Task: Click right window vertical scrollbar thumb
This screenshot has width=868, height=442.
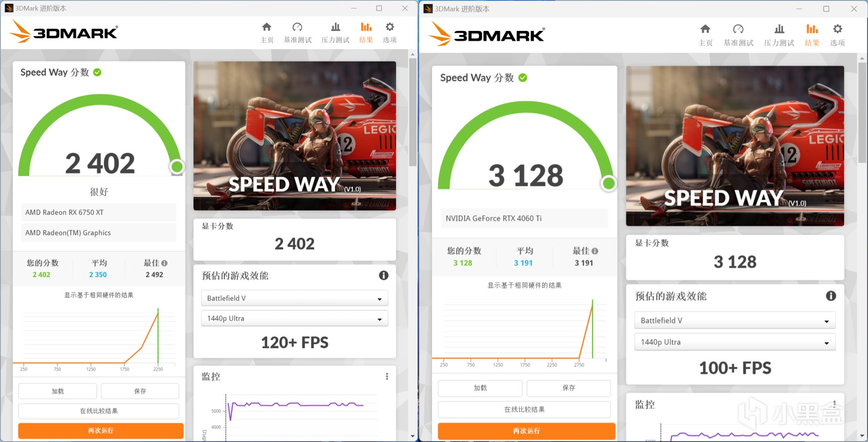Action: 862,112
